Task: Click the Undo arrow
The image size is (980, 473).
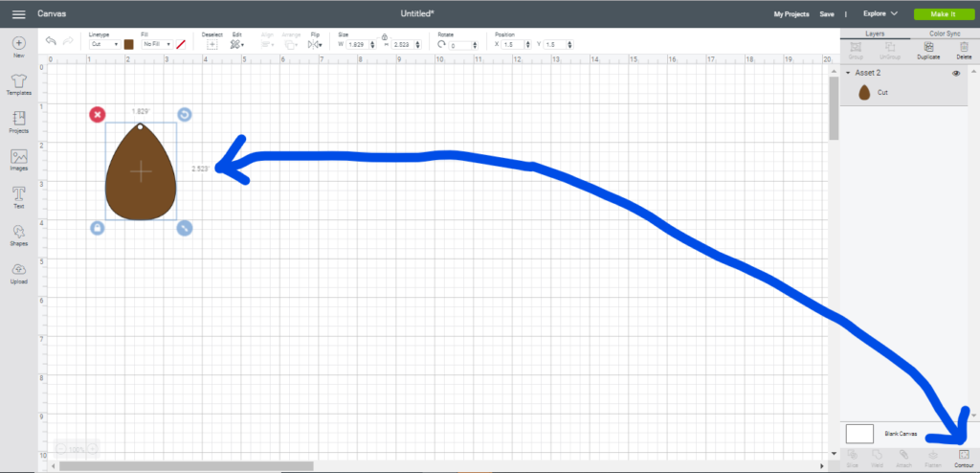Action: coord(52,41)
